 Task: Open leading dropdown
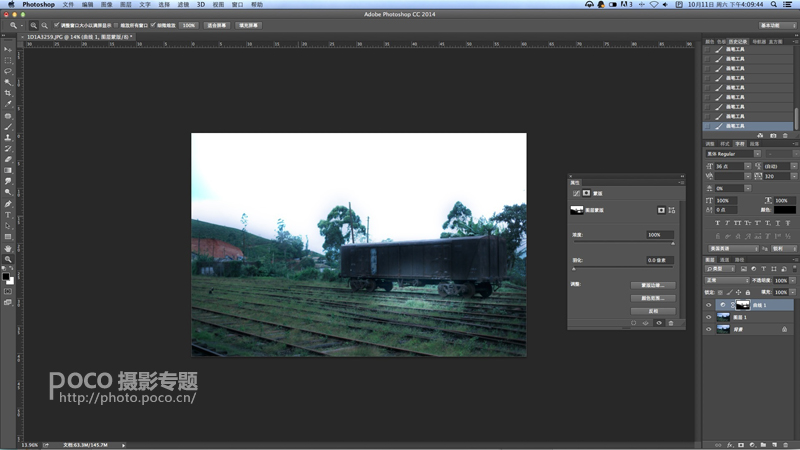coord(794,166)
